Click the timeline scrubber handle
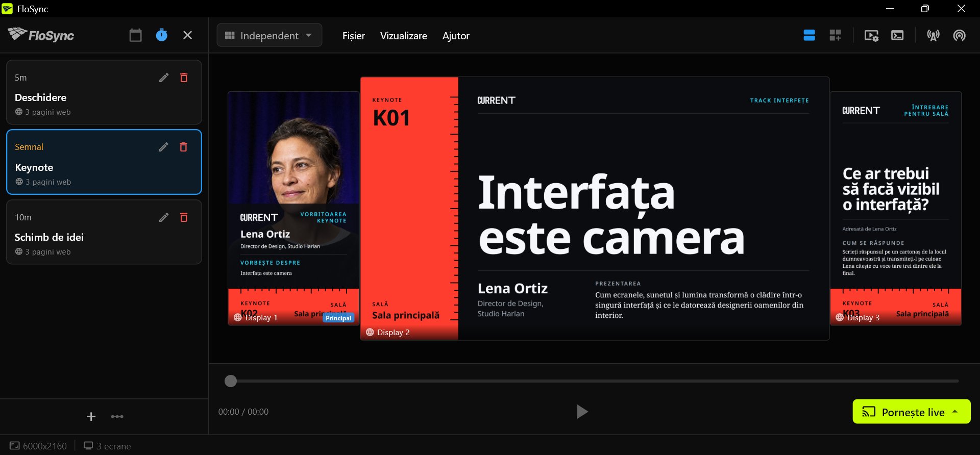The height and width of the screenshot is (455, 980). click(x=231, y=381)
